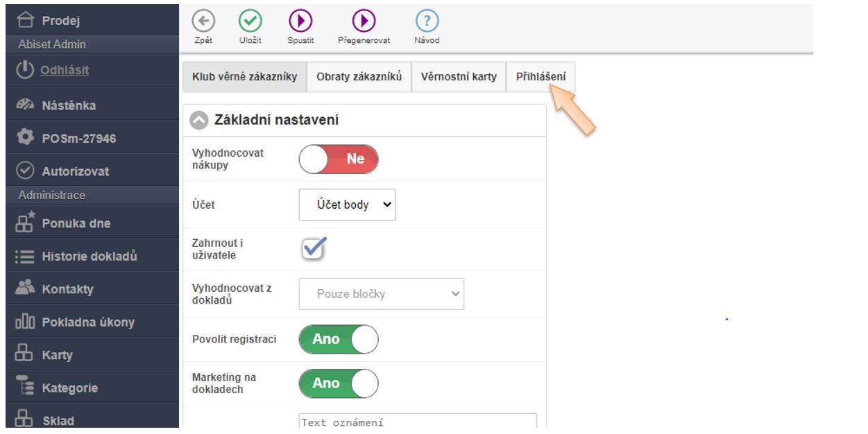Click the Odhlásit logout link
The height and width of the screenshot is (434, 868).
[65, 70]
